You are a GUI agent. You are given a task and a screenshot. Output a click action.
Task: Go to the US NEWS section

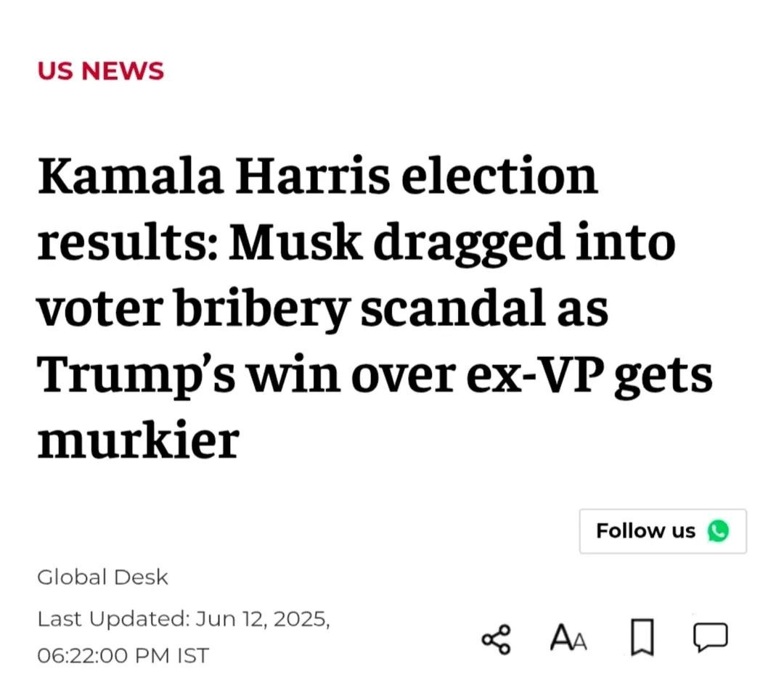coord(100,70)
